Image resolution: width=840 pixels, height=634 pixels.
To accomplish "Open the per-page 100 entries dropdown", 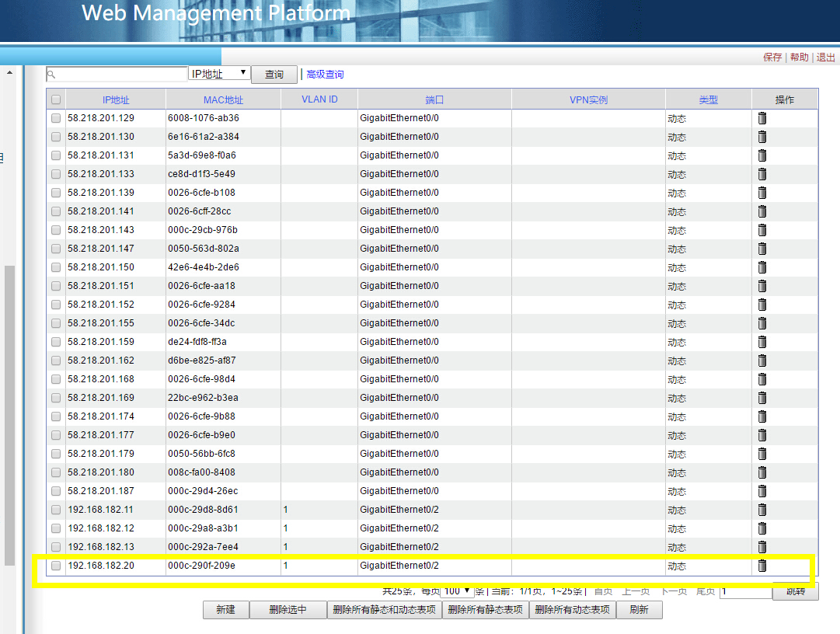I will 456,591.
